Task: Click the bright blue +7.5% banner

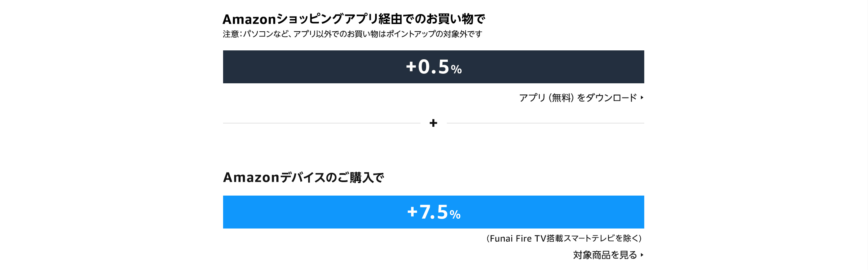Action: (303, 212)
